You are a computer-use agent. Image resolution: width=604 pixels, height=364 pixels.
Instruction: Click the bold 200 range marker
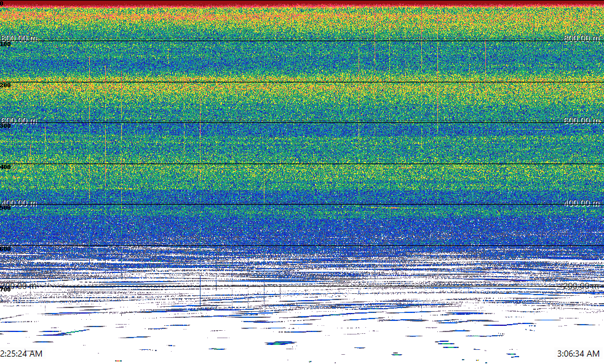(x=6, y=85)
